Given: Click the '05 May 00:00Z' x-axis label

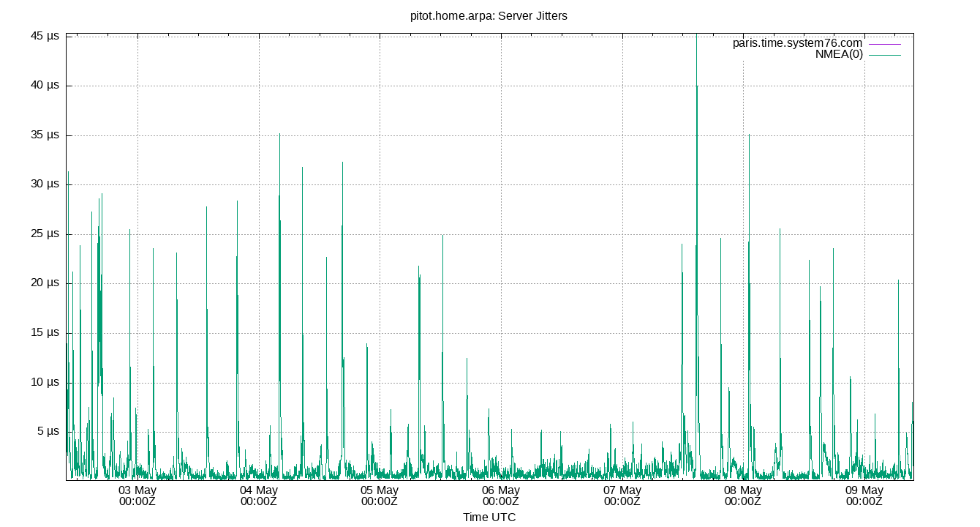Looking at the screenshot, I should point(380,496).
